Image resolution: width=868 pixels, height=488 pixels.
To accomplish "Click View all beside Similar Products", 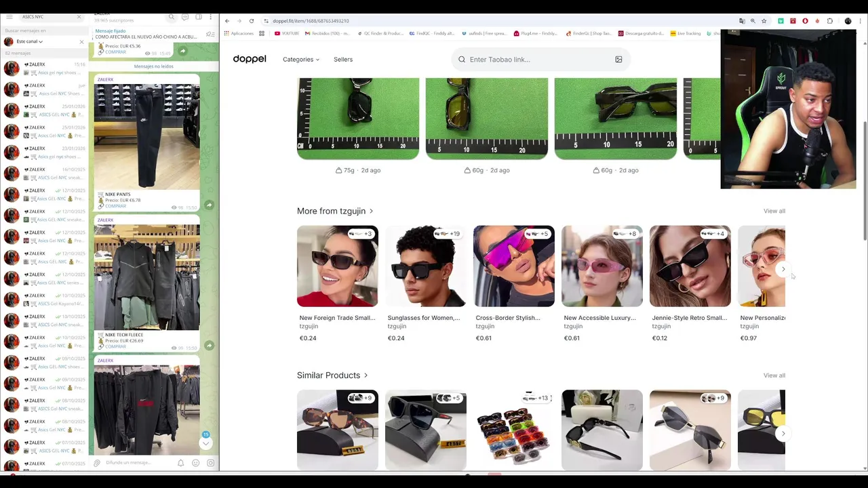I will [x=774, y=375].
